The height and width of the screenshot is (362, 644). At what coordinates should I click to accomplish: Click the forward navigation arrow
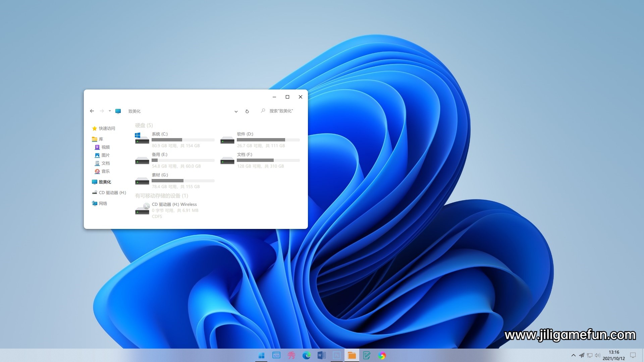click(x=102, y=111)
